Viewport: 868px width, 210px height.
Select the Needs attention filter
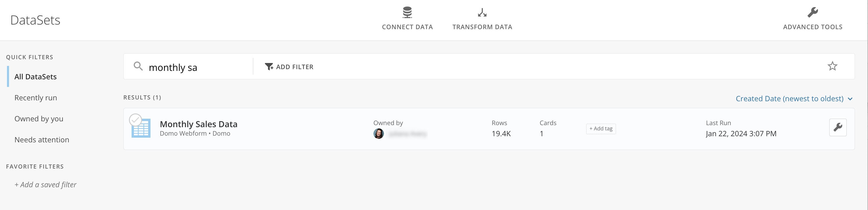tap(42, 139)
